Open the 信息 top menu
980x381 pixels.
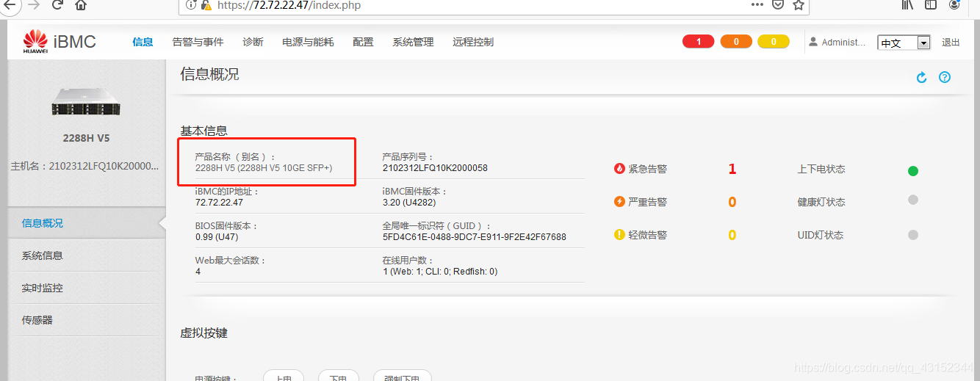143,42
